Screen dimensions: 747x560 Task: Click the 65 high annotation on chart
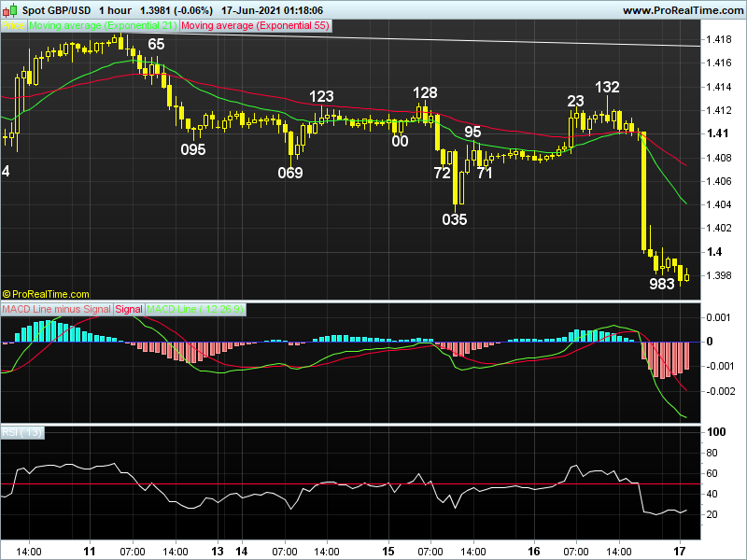pos(156,44)
